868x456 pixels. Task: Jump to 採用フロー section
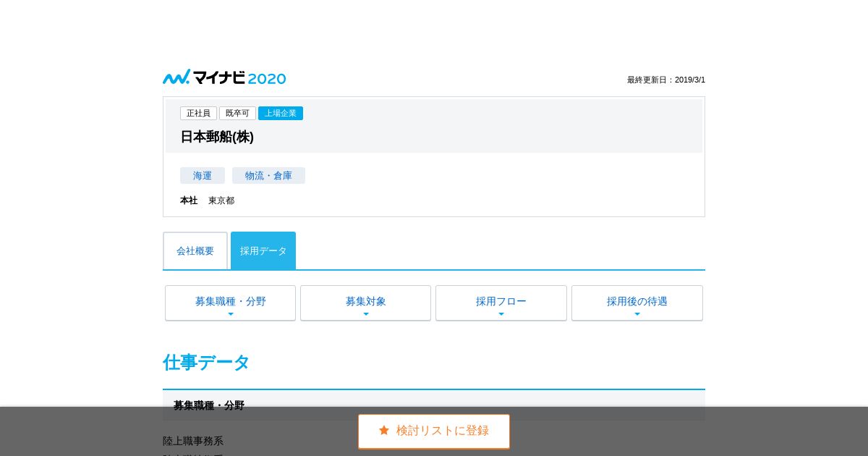point(501,303)
